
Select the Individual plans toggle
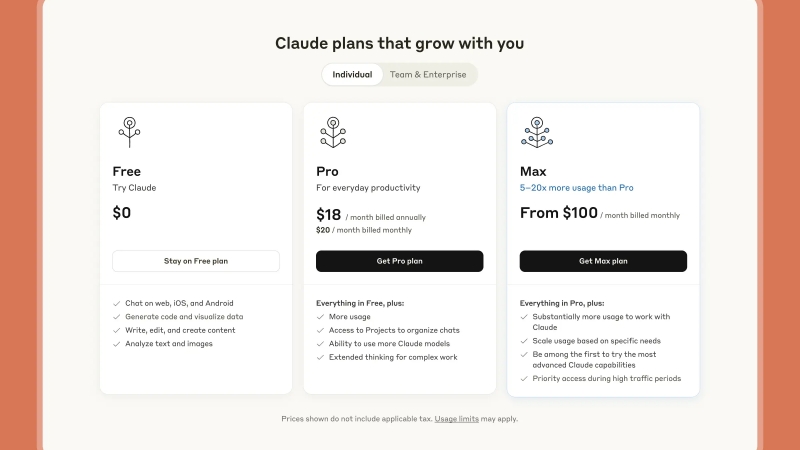click(x=352, y=75)
